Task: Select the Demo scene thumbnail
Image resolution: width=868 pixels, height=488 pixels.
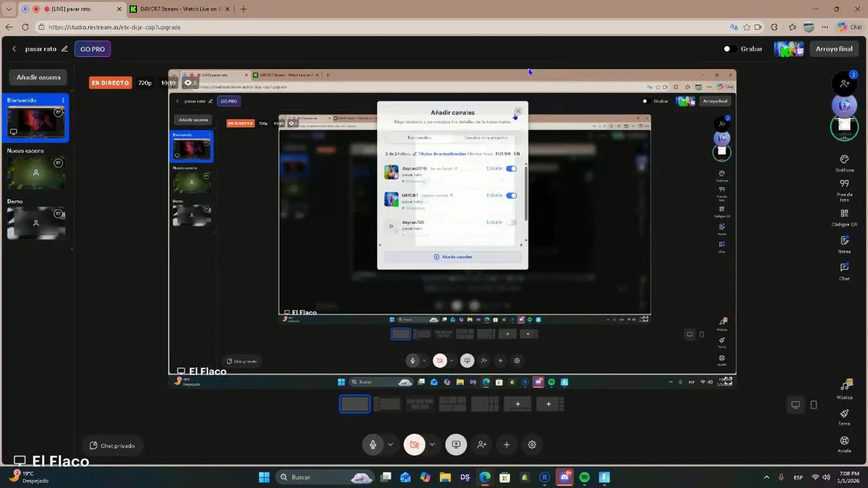Action: click(x=36, y=223)
